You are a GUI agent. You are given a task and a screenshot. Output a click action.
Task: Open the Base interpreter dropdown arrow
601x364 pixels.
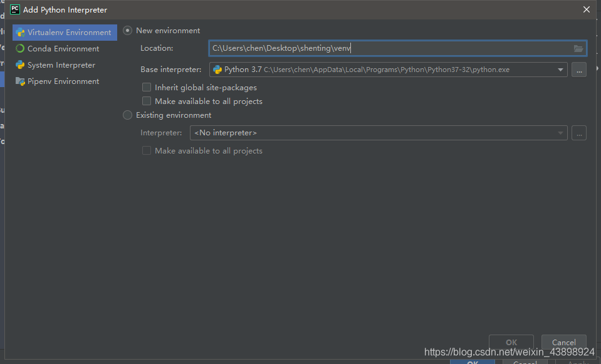coord(560,70)
